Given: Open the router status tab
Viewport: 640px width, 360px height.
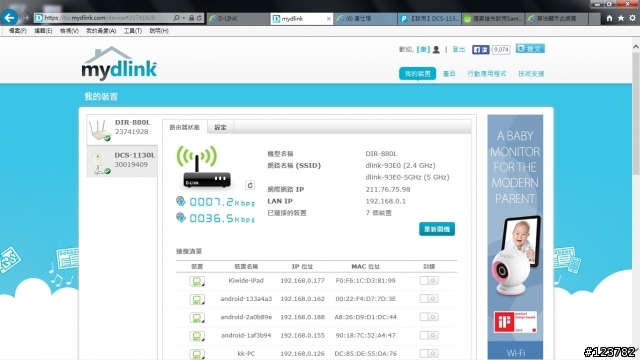Looking at the screenshot, I should (184, 127).
